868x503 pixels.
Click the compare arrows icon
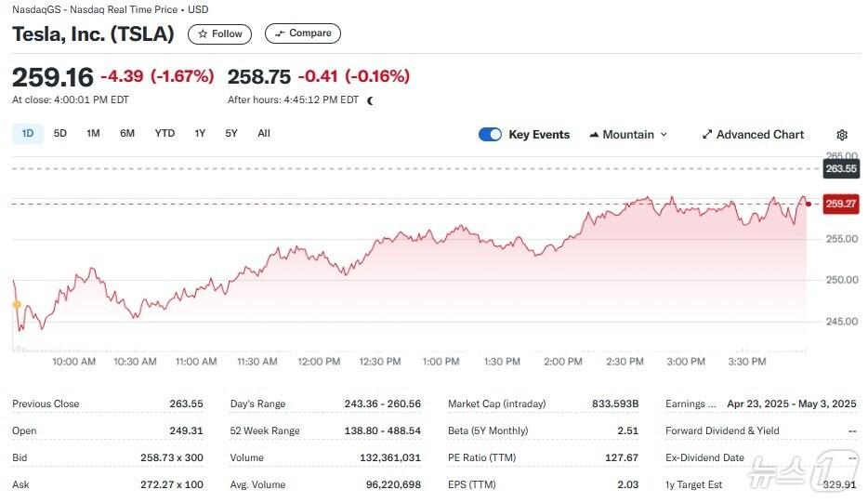pyautogui.click(x=279, y=33)
